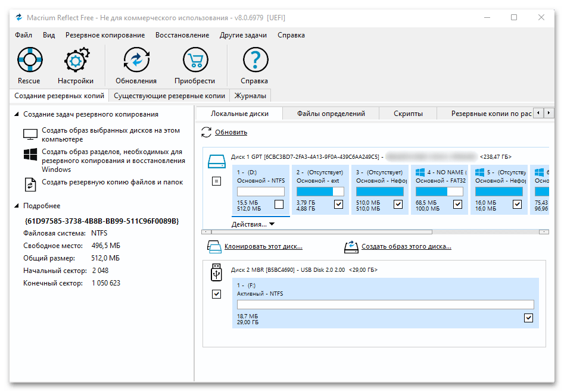
Task: Click the monitor icon for creating disk image
Action: coord(30,134)
